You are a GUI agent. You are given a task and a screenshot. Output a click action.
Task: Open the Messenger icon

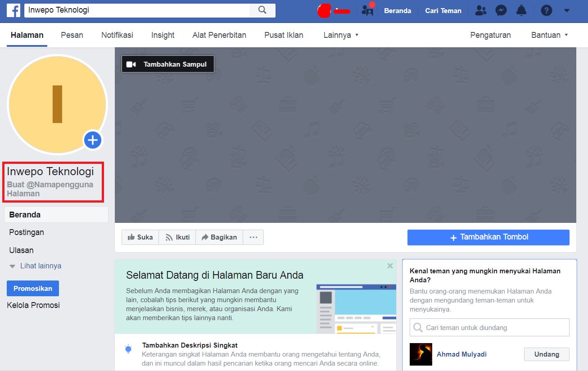pyautogui.click(x=501, y=10)
